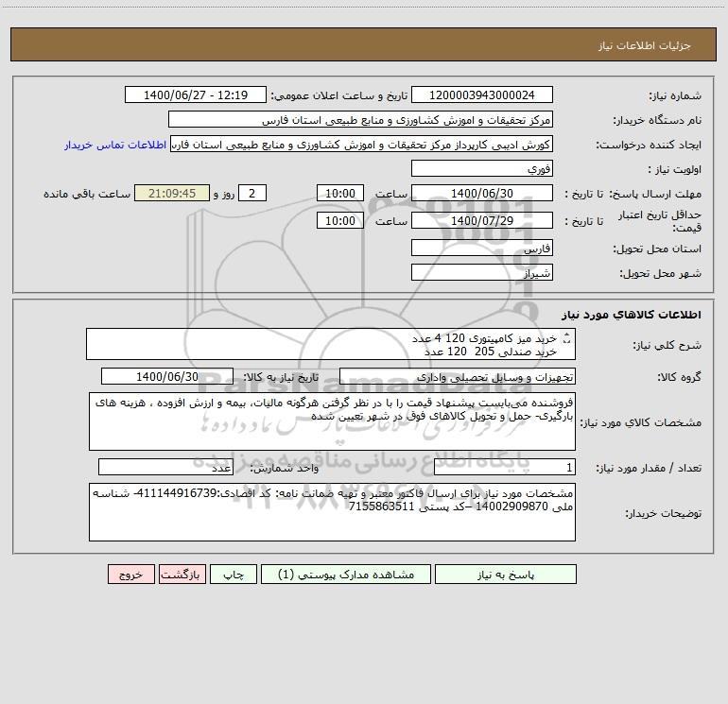Click the days remaining field showing 2
Image resolution: width=728 pixels, height=704 pixels.
click(252, 193)
